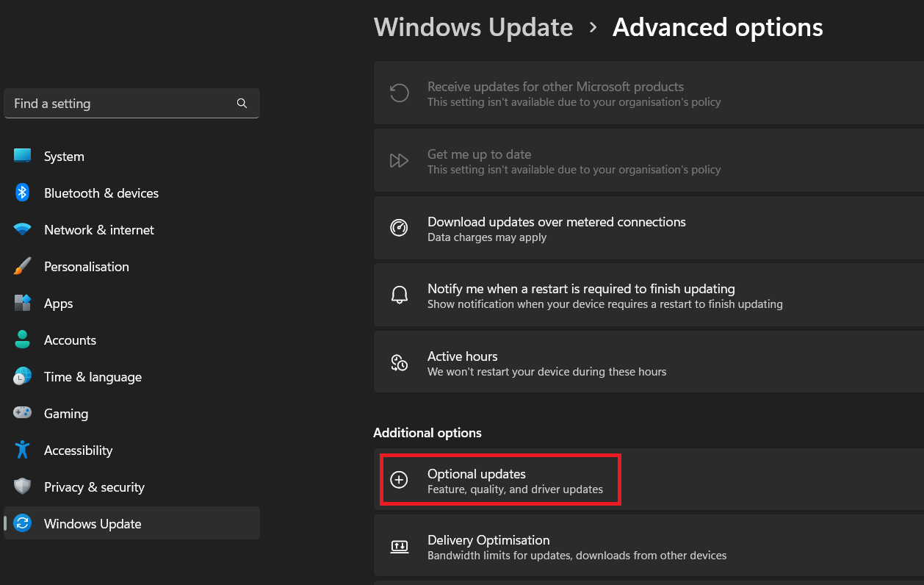This screenshot has height=585, width=924.
Task: Click the System monitor icon in sidebar
Action: click(23, 156)
